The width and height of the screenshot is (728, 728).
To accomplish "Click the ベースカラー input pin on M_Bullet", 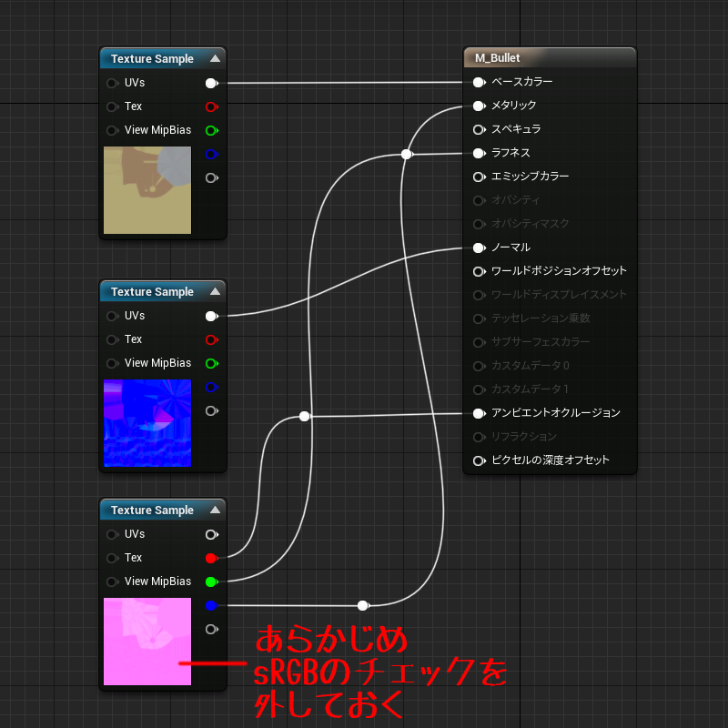I will pyautogui.click(x=480, y=82).
